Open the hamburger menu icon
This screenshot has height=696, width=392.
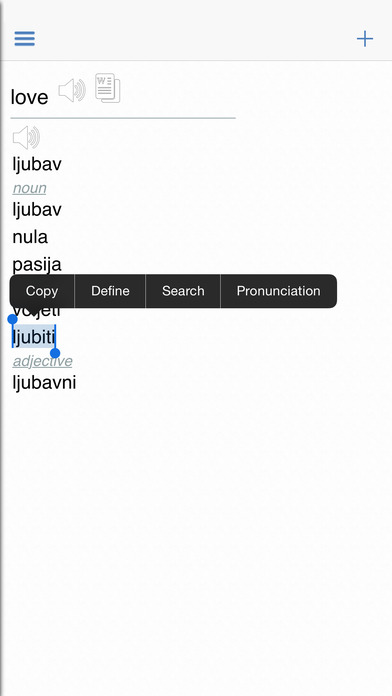coord(24,39)
